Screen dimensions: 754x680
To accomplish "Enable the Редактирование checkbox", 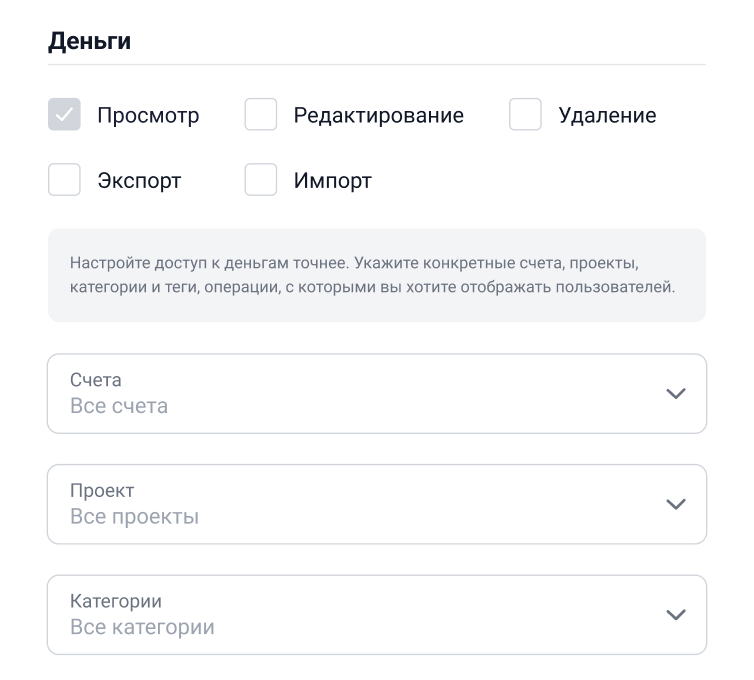I will [261, 115].
